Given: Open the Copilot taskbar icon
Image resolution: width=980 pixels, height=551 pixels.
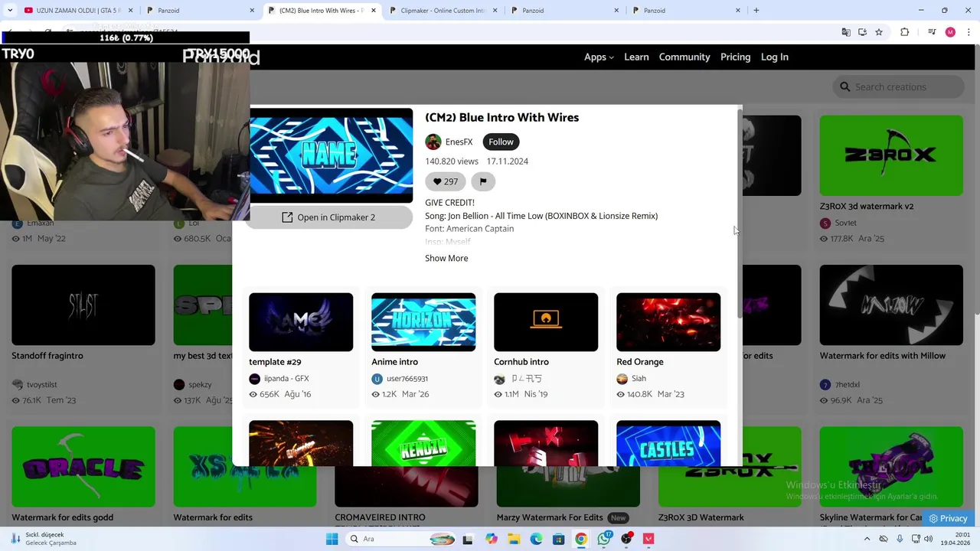Looking at the screenshot, I should click(492, 539).
